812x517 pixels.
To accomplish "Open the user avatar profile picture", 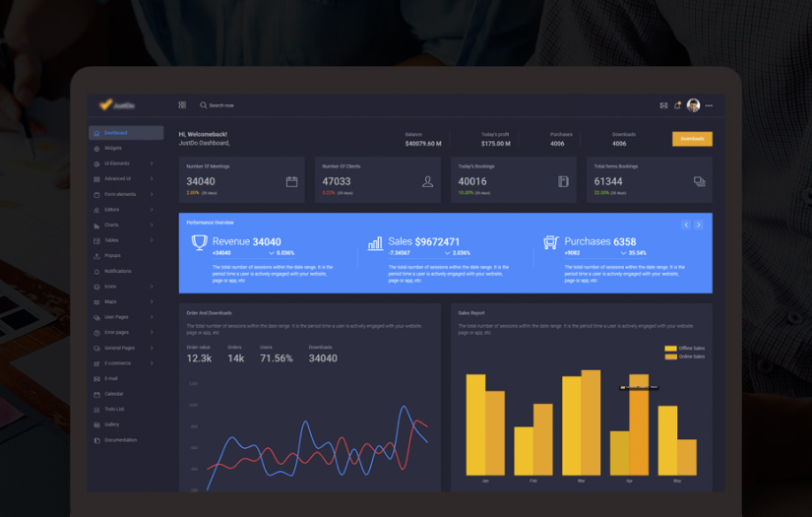I will click(693, 105).
